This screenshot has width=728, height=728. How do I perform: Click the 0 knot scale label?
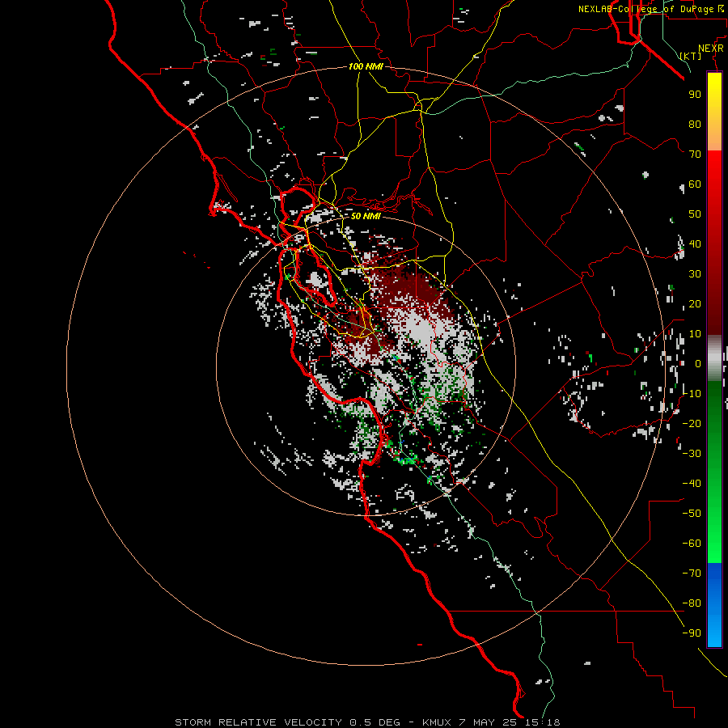698,363
